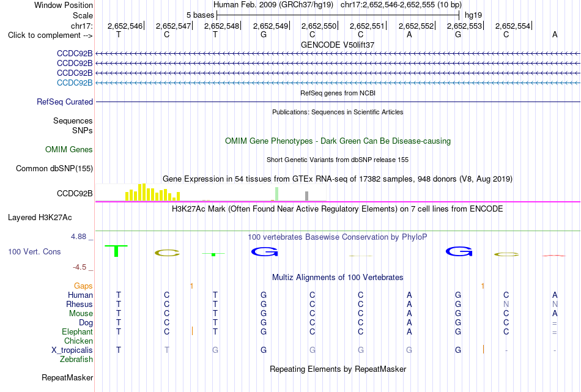Click the CCDC92B GTEx expression bar chart
581x392 pixels.
[211, 192]
